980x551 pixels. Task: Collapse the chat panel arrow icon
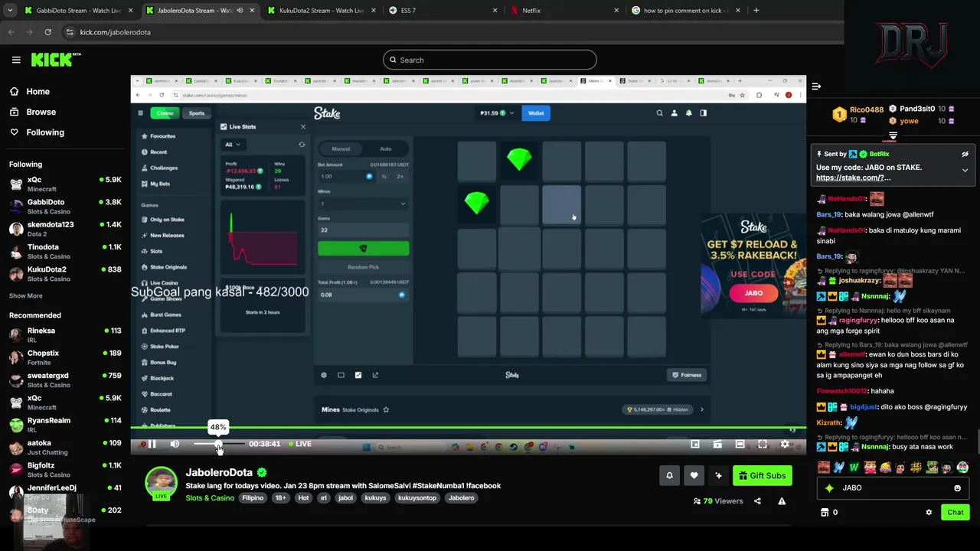(816, 86)
